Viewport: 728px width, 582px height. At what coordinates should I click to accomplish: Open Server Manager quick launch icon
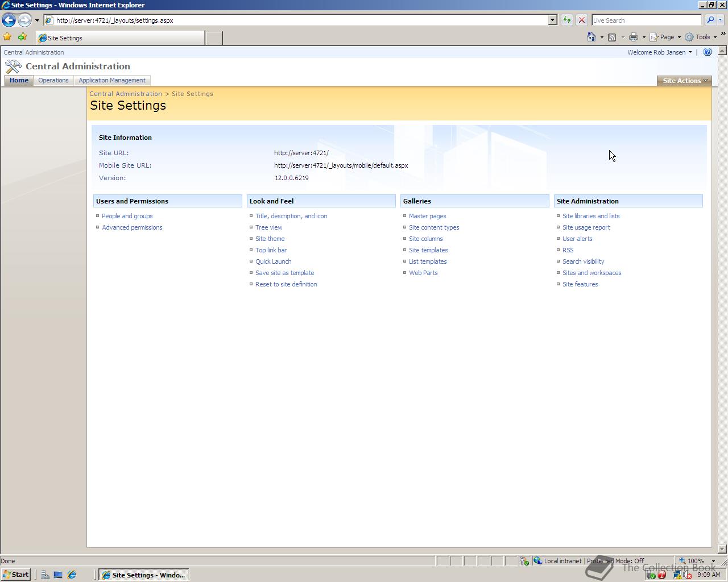pos(45,575)
